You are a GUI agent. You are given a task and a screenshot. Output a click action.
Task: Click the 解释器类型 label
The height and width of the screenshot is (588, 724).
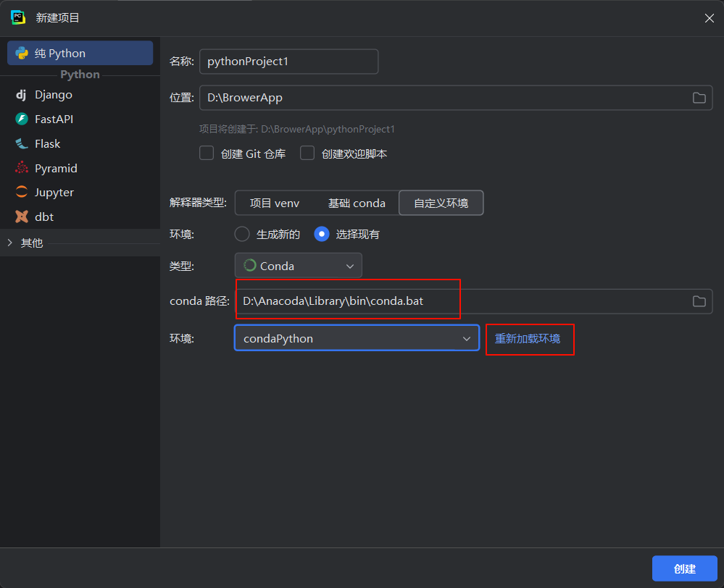click(x=198, y=202)
